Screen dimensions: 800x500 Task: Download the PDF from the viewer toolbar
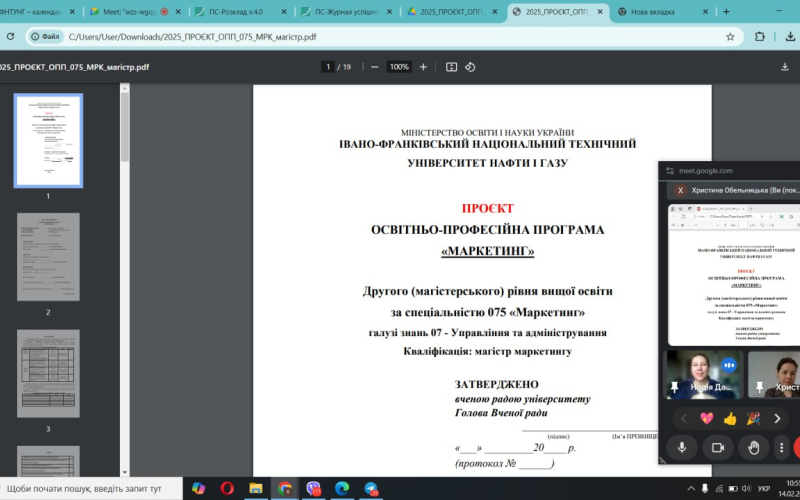pos(785,67)
